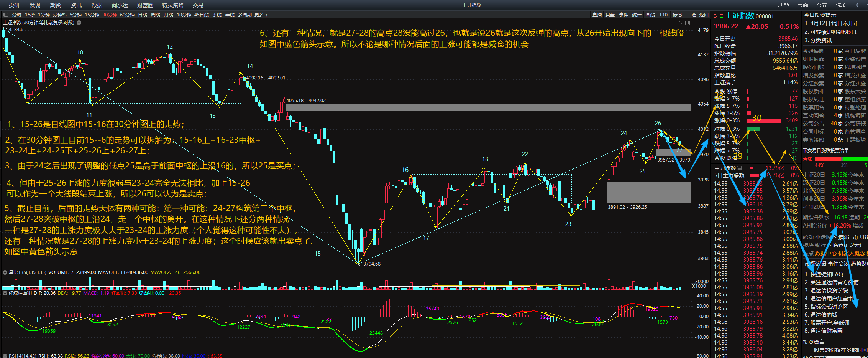
Task: Click the green list icon beside 上证指数
Action: pyautogui.click(x=721, y=16)
